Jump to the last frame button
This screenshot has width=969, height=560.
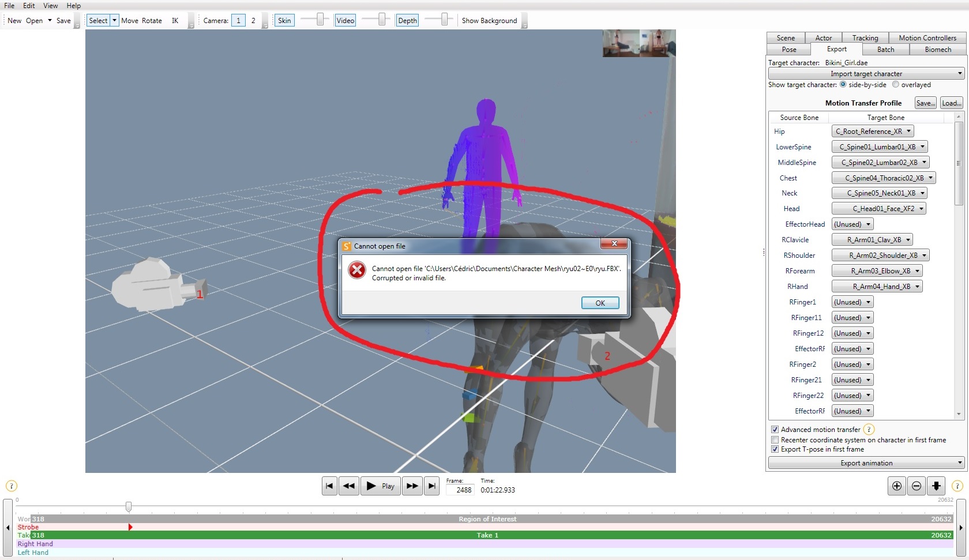[431, 486]
